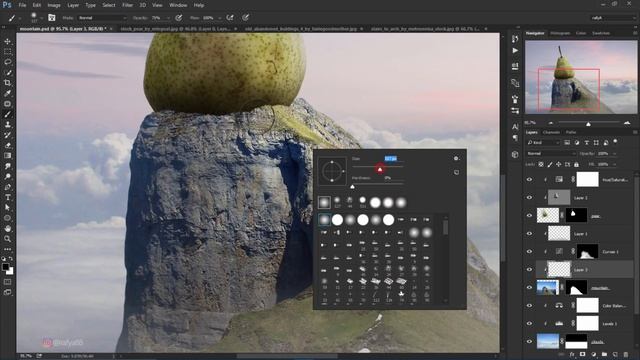
Task: Open the Image menu
Action: [54, 5]
